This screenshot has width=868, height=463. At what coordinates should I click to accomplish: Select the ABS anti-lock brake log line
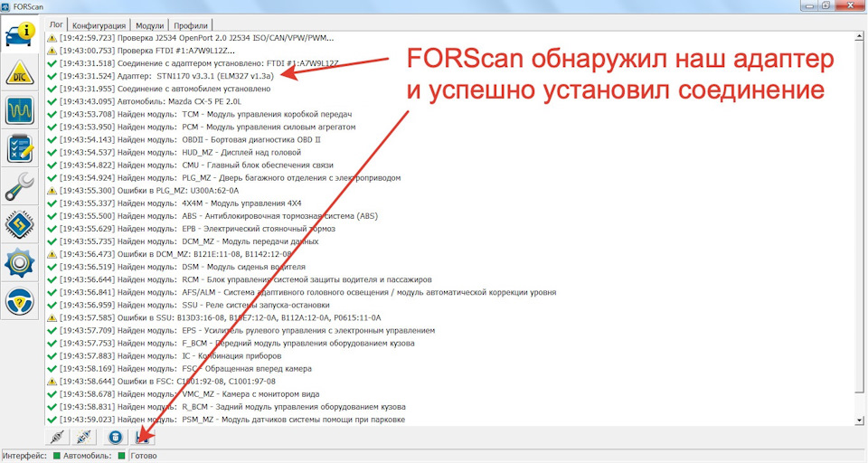219,216
